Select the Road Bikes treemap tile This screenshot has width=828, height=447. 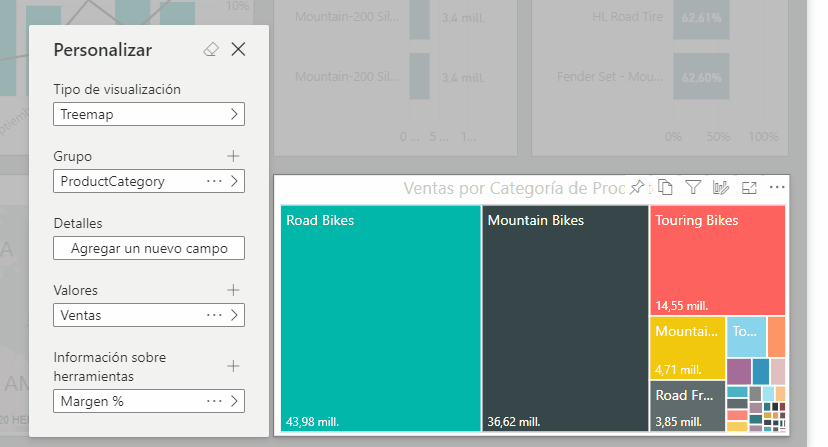[x=380, y=319]
